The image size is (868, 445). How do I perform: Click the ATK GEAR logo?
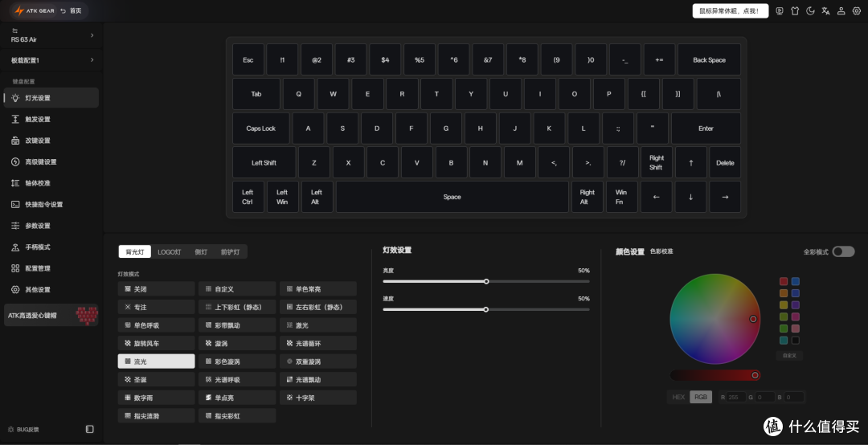(x=35, y=10)
